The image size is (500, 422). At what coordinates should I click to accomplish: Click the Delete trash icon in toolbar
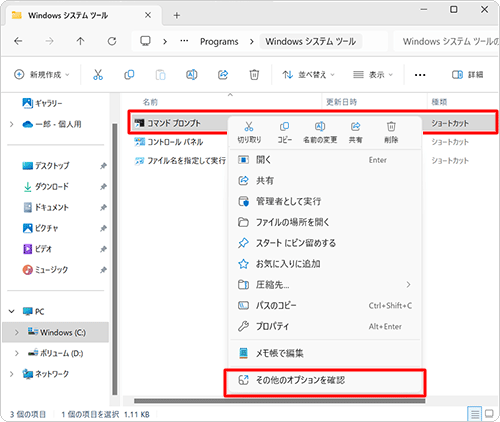click(x=254, y=74)
